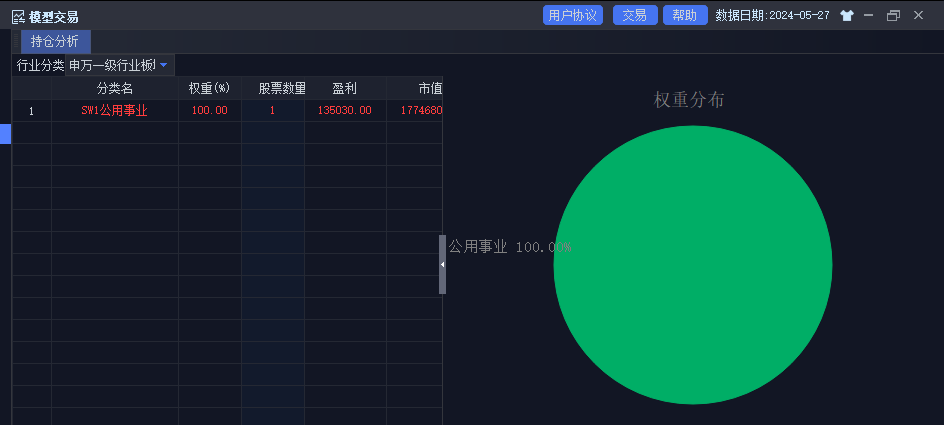Click the green pie chart slice
This screenshot has height=425, width=944.
(693, 265)
